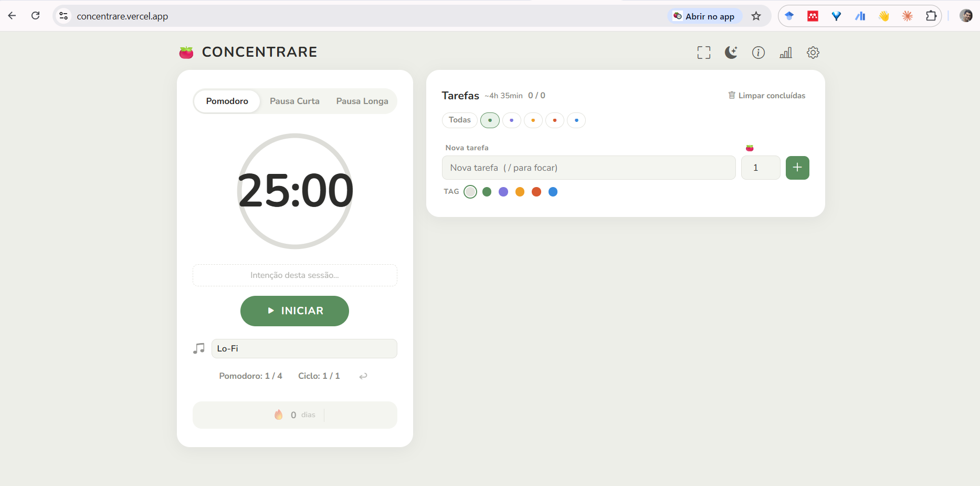Pick the green TAG swatch

487,192
